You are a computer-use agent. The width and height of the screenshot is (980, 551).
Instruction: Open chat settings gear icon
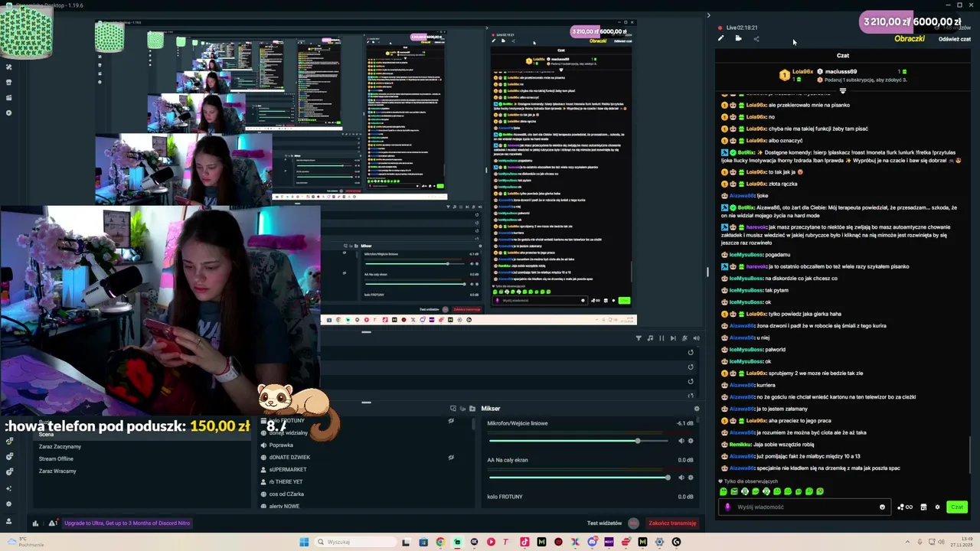point(937,507)
